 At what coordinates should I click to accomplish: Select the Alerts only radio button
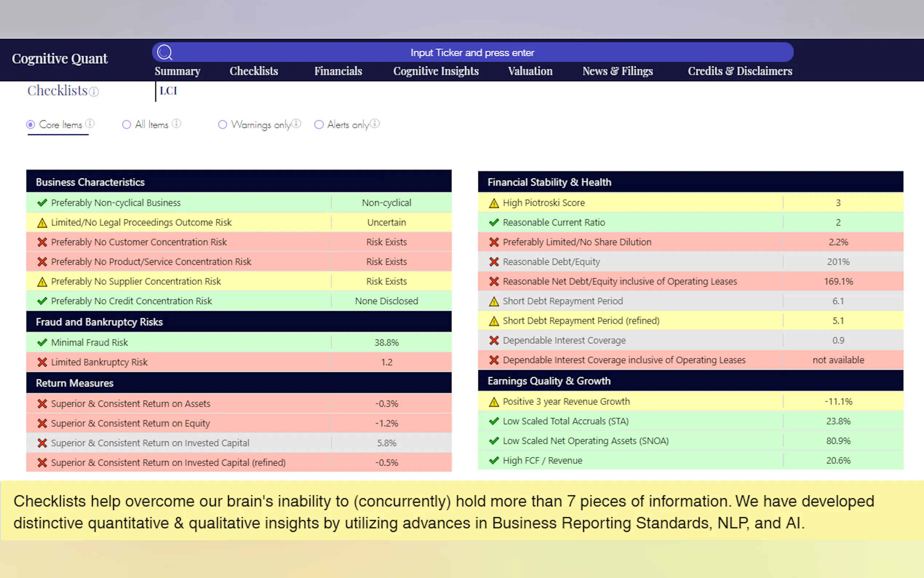[319, 124]
